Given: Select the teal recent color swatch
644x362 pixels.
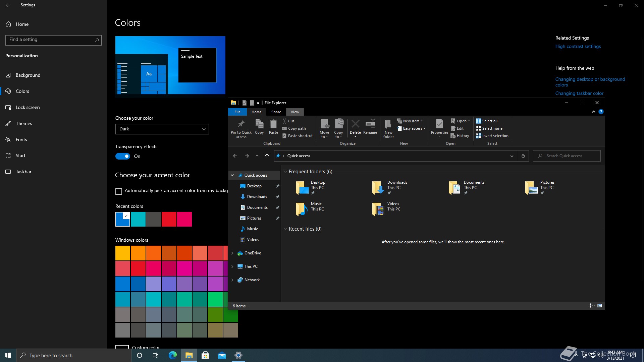Looking at the screenshot, I should 138,219.
